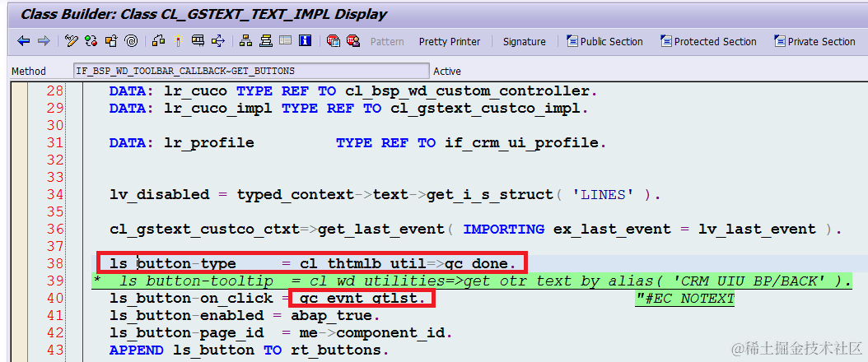This screenshot has width=868, height=362.
Task: Switch Active/Inactive version icon
Action: tap(91, 41)
